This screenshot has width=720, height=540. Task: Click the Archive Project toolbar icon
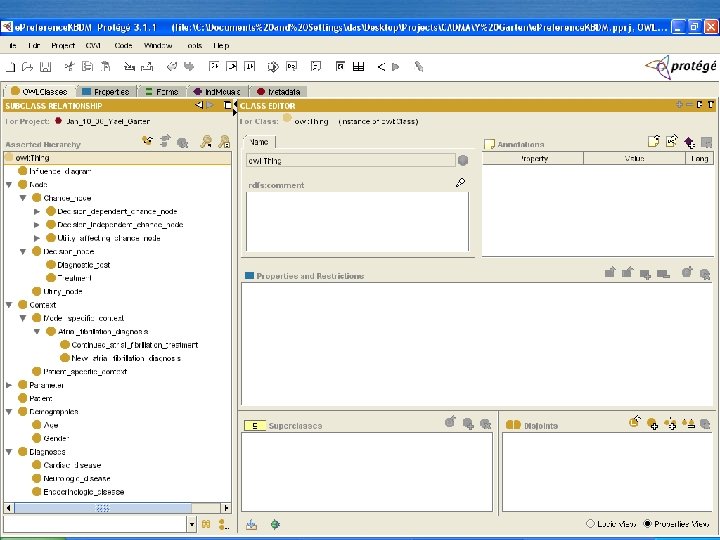129,67
